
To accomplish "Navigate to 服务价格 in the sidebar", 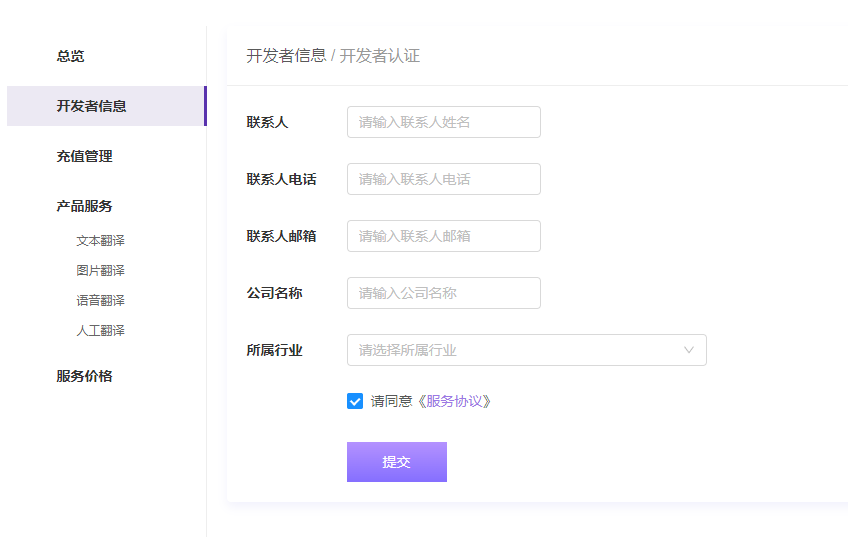I will (x=84, y=376).
